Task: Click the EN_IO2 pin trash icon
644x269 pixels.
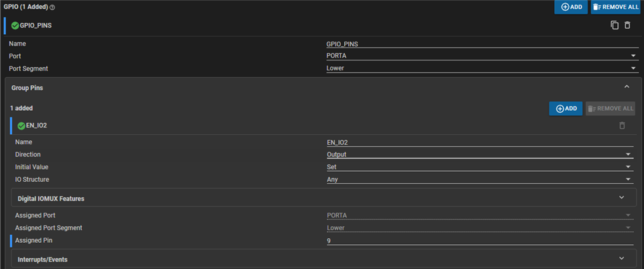Action: (622, 125)
